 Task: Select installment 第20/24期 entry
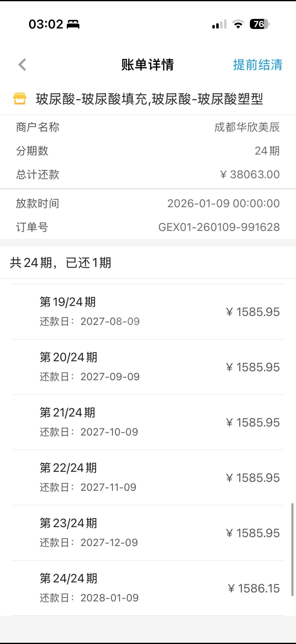tap(148, 367)
